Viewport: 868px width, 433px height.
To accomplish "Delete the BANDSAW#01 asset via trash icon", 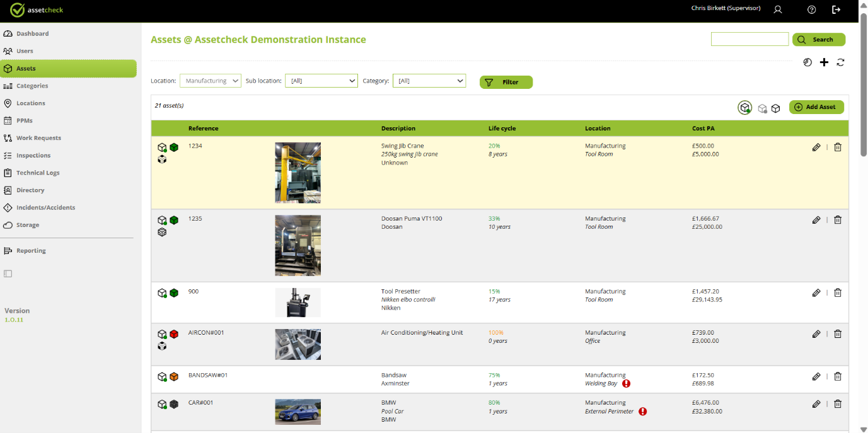I will (838, 377).
